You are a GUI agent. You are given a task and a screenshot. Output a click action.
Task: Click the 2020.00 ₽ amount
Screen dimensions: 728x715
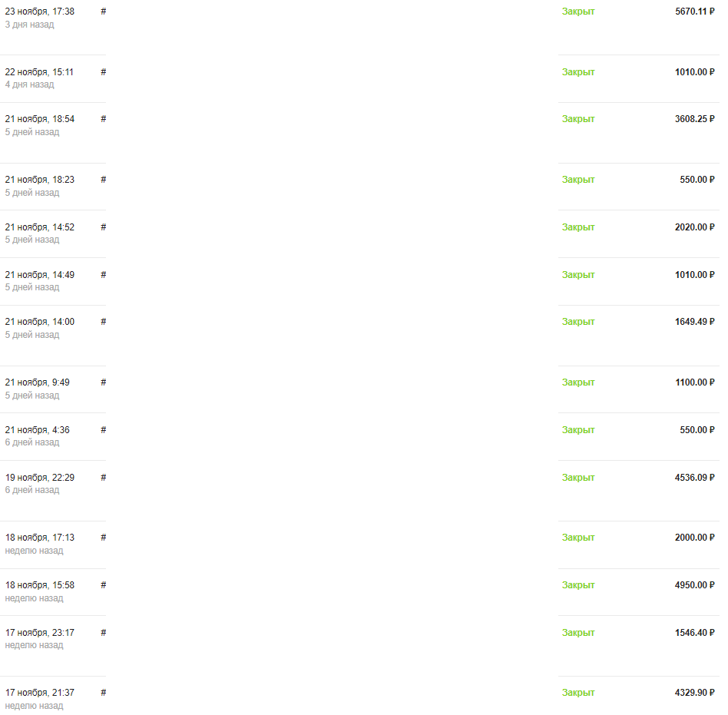[x=694, y=227]
